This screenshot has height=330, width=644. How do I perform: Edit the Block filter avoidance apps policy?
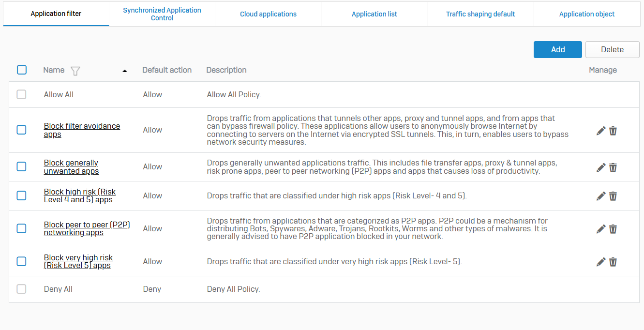click(x=601, y=131)
